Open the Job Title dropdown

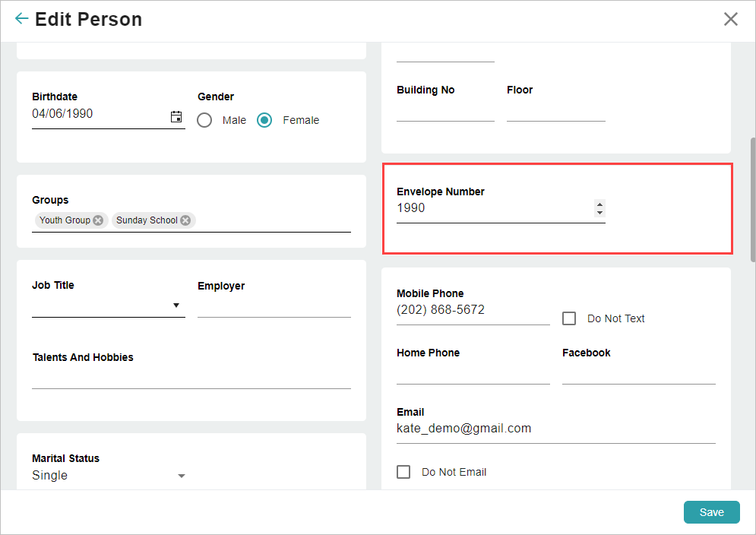109,305
